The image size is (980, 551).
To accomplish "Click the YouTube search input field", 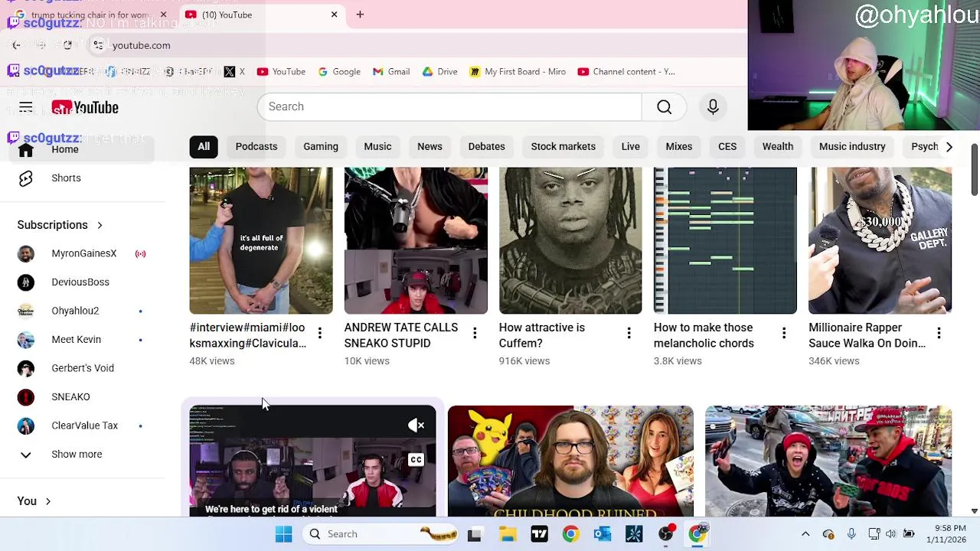I will [449, 107].
